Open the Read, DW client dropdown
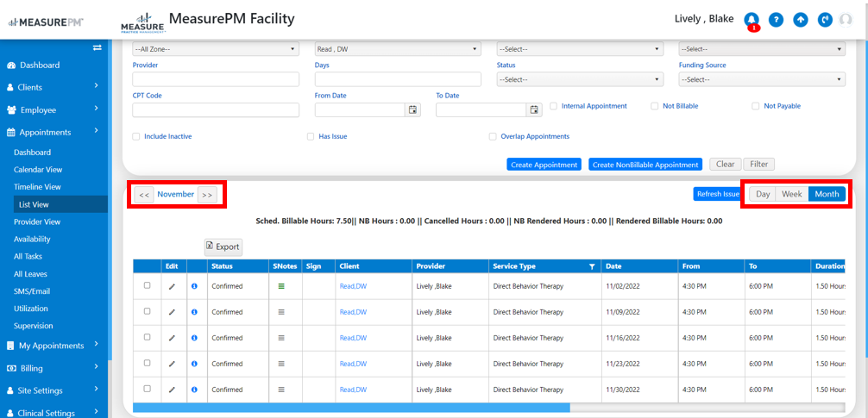The height and width of the screenshot is (418, 868). (x=398, y=49)
